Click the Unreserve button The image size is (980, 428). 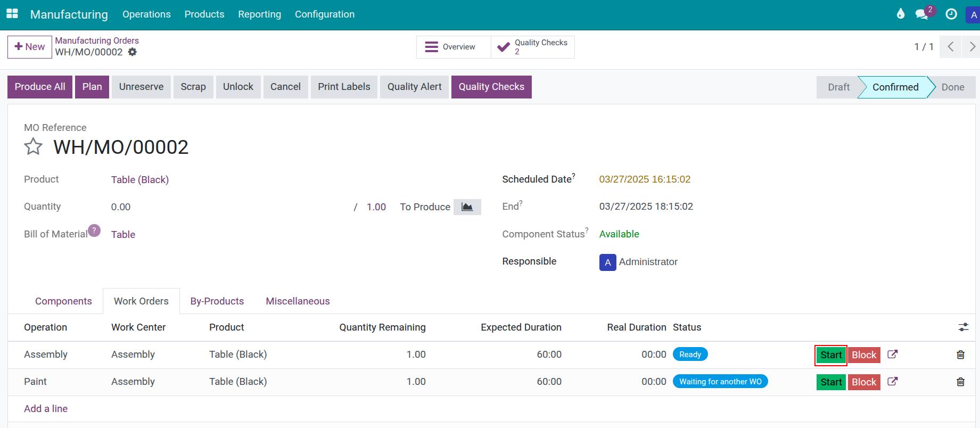(141, 87)
